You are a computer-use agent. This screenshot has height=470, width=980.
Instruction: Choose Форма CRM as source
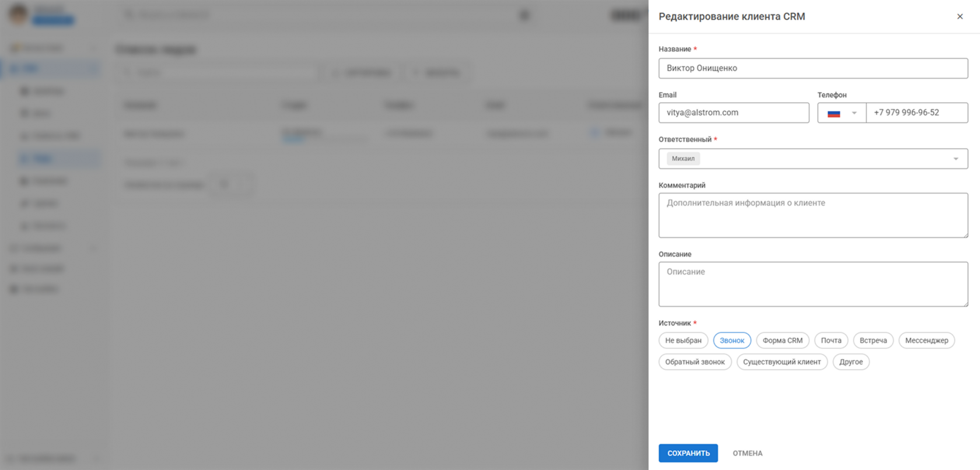click(782, 341)
